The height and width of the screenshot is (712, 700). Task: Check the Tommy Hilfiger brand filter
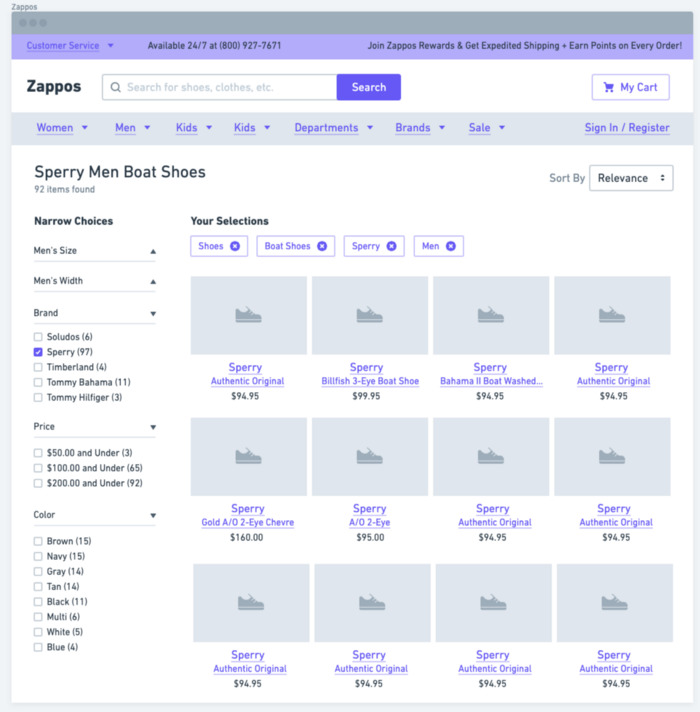pos(38,397)
